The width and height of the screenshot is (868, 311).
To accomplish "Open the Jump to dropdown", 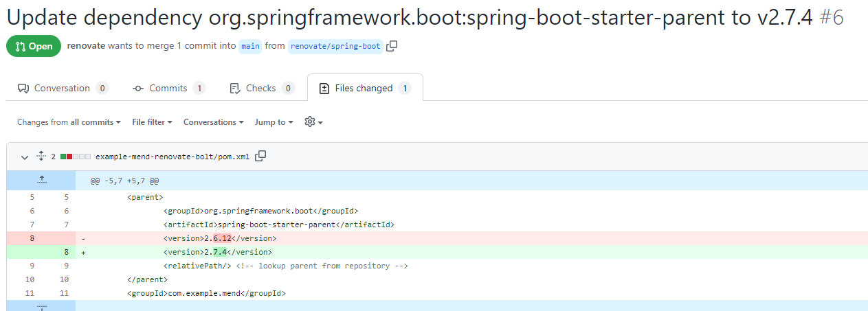I will 274,122.
